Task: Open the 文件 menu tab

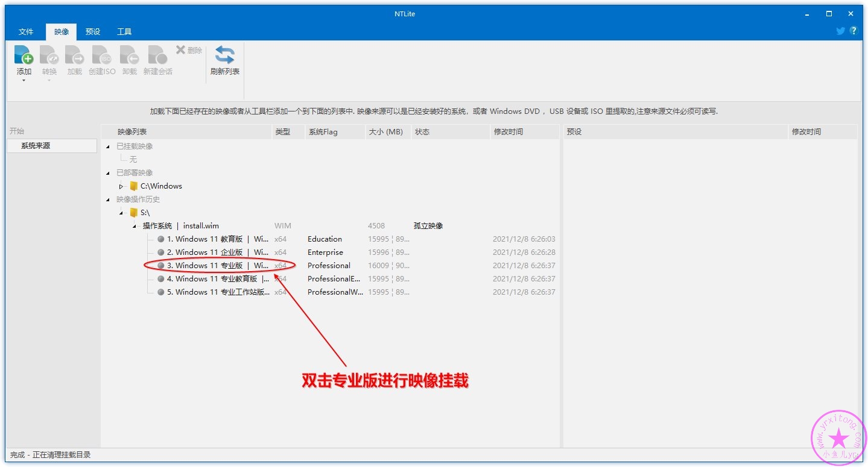Action: tap(26, 32)
